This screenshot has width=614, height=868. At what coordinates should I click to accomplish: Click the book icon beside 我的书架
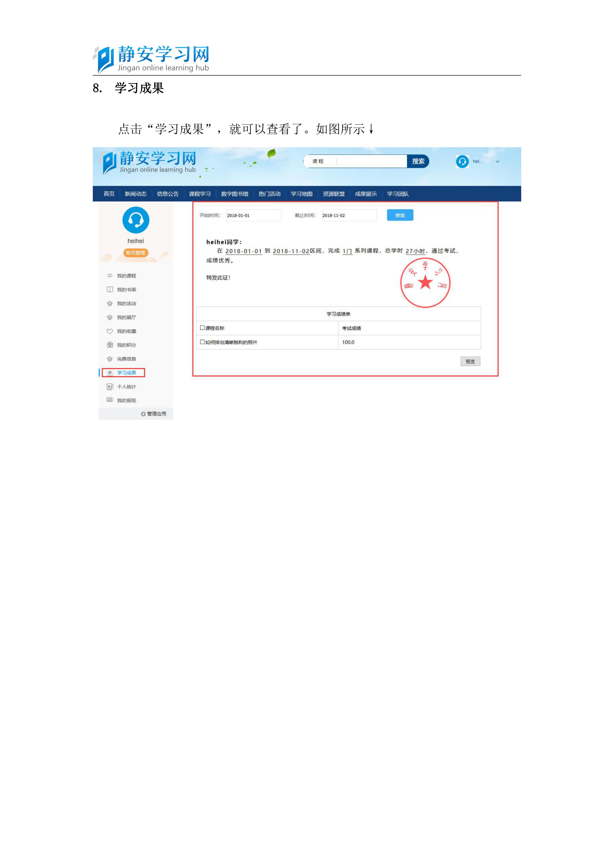[x=110, y=289]
